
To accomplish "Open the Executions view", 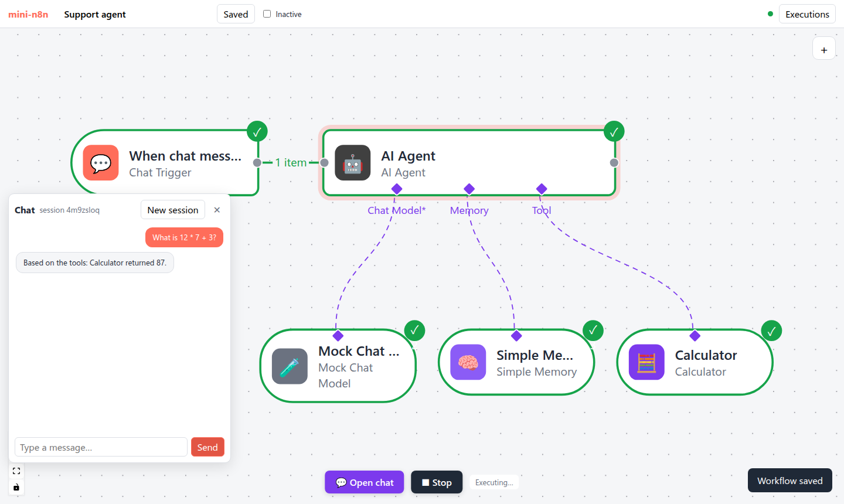I will tap(807, 14).
